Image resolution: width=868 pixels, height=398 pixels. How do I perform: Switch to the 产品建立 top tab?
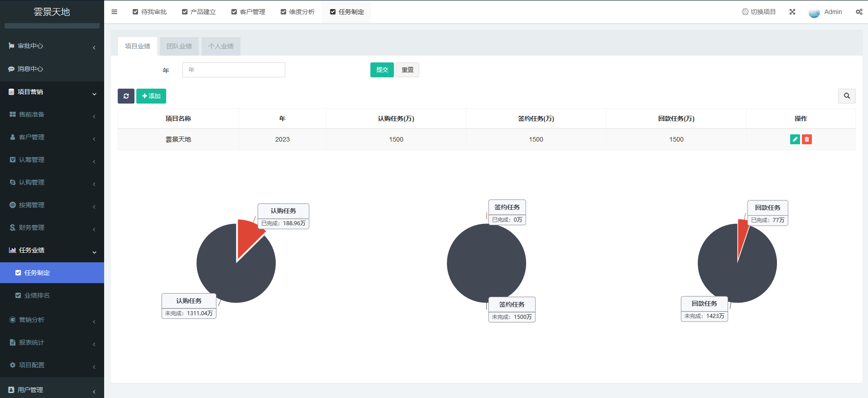[199, 12]
